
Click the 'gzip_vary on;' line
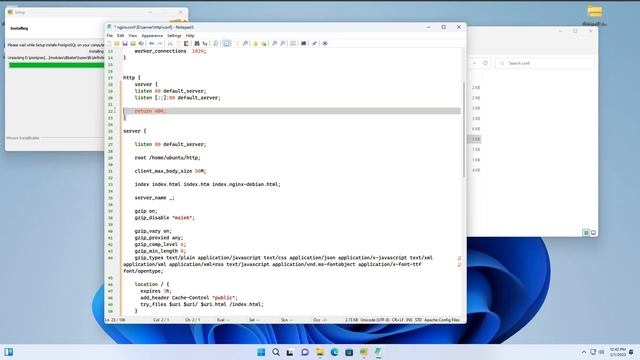click(153, 231)
